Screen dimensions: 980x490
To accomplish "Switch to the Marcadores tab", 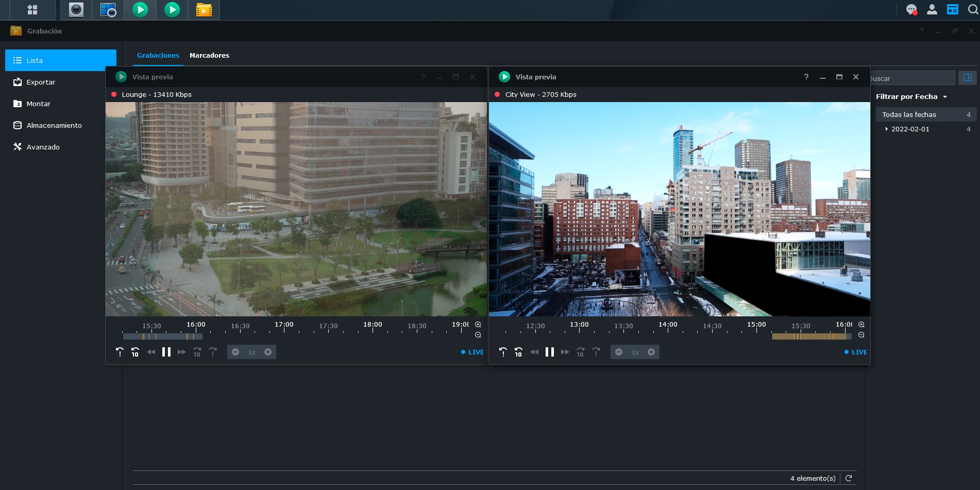I will (209, 55).
